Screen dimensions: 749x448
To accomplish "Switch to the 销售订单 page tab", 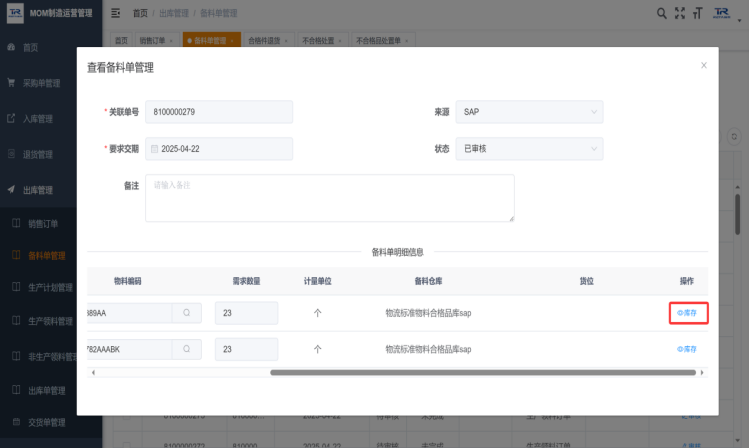I will tap(152, 41).
